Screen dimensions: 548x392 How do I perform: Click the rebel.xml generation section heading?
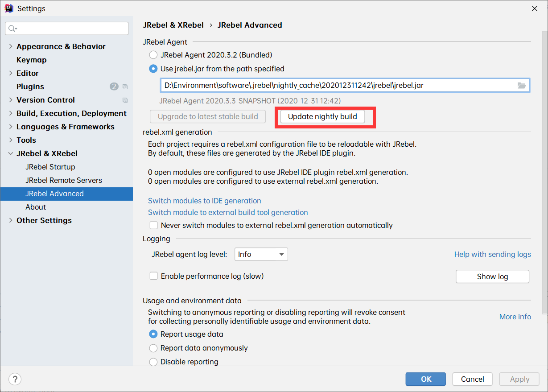pos(177,132)
